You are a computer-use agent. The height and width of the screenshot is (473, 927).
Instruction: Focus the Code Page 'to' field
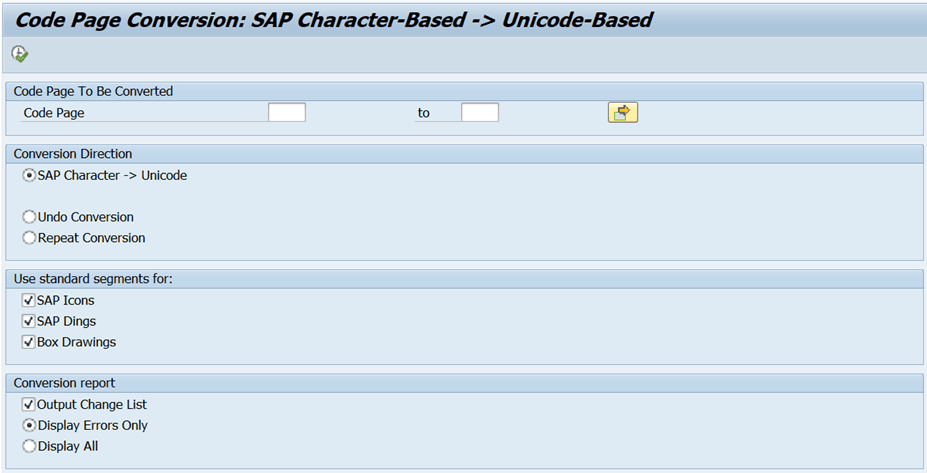coord(479,112)
